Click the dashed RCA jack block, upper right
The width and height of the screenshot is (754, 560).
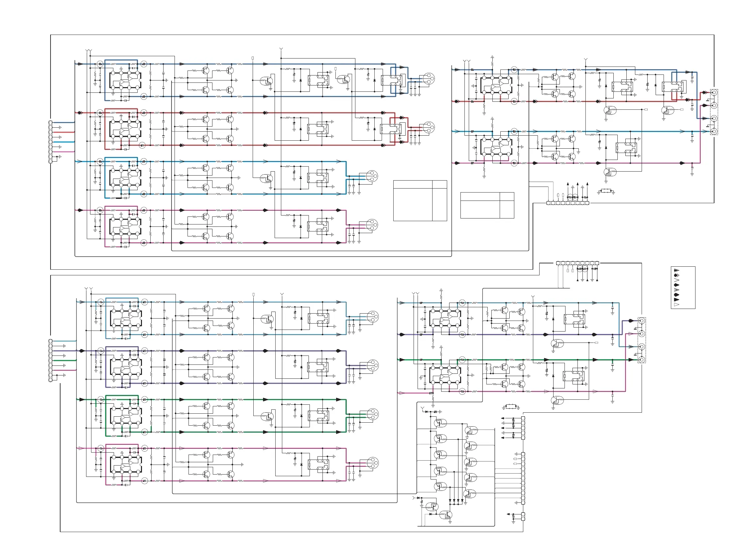click(x=714, y=112)
